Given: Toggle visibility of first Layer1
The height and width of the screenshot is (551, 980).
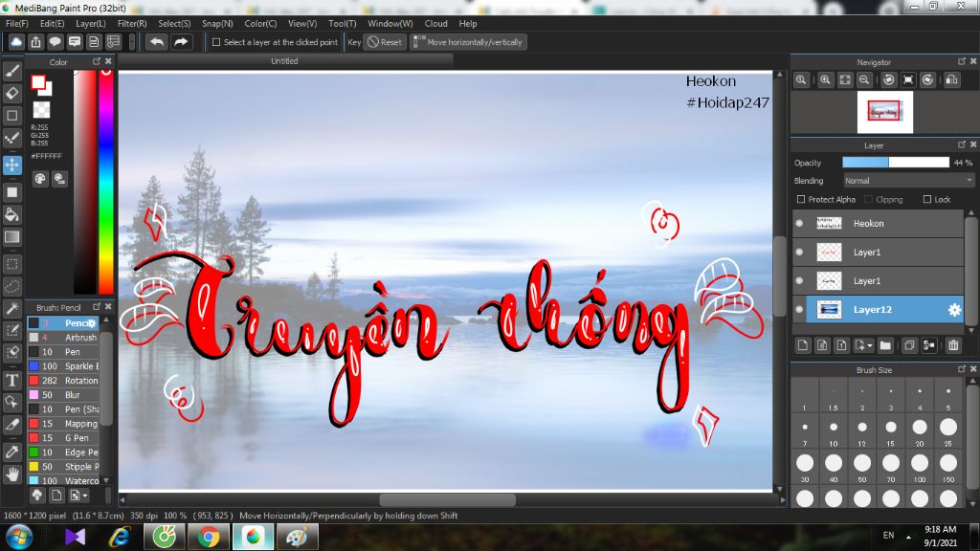Looking at the screenshot, I should tap(799, 253).
